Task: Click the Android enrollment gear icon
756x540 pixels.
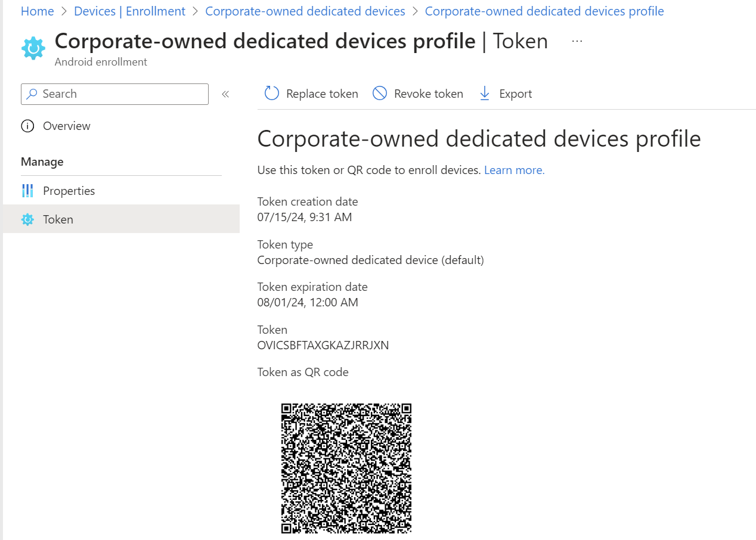Action: point(33,48)
